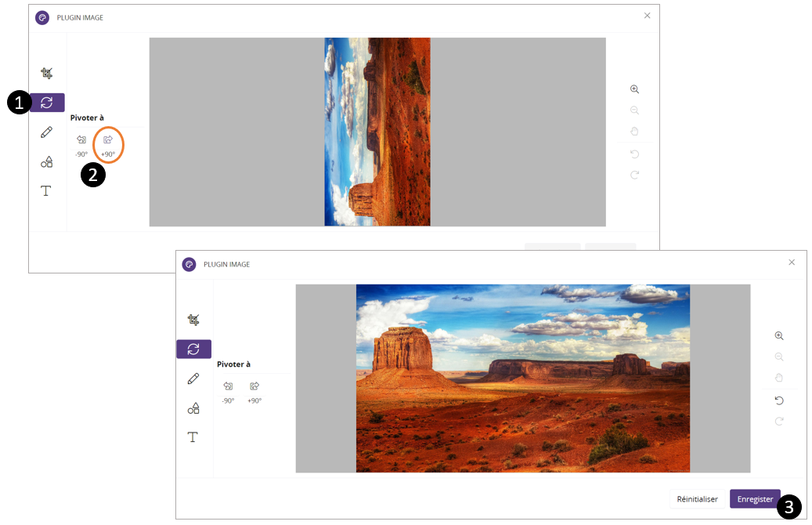Viewport: 812px width, 525px height.
Task: Undo the last action in the lower window
Action: pos(778,400)
